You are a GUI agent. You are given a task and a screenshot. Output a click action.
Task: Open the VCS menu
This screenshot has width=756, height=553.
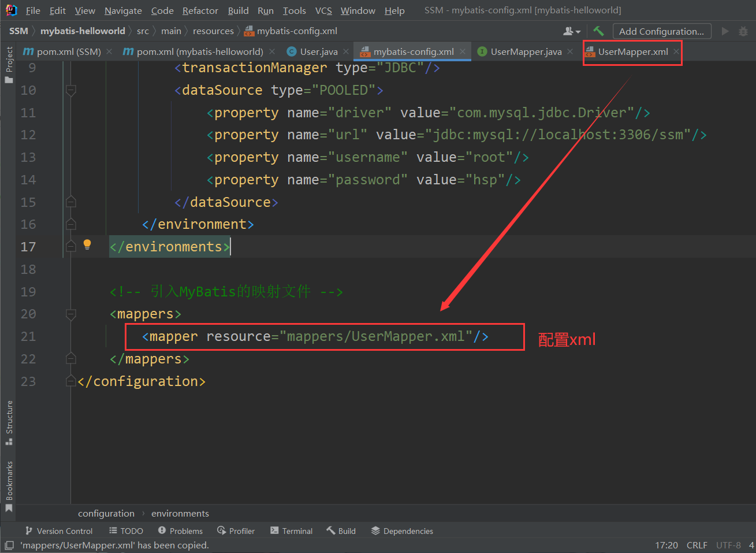coord(323,10)
